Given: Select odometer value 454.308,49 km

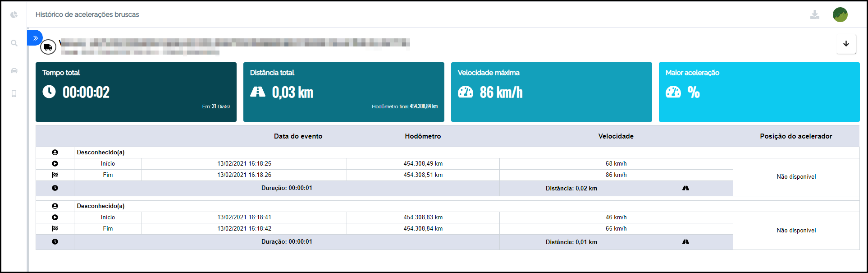Looking at the screenshot, I should [x=423, y=164].
